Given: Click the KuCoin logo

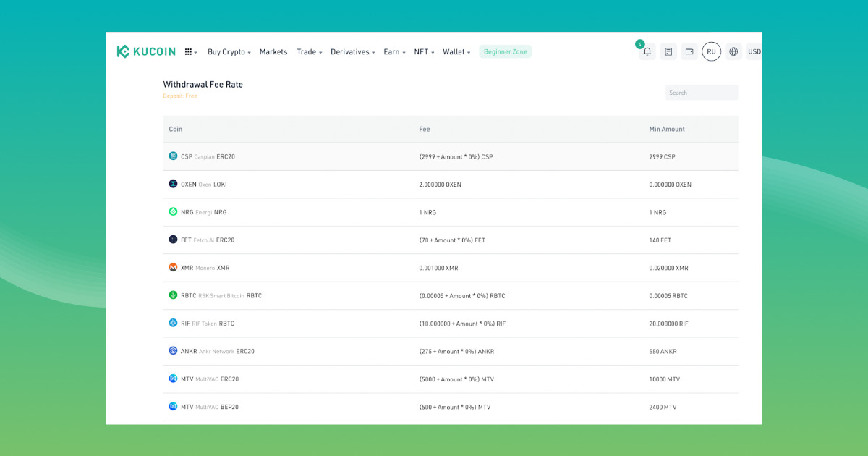Looking at the screenshot, I should pos(146,51).
